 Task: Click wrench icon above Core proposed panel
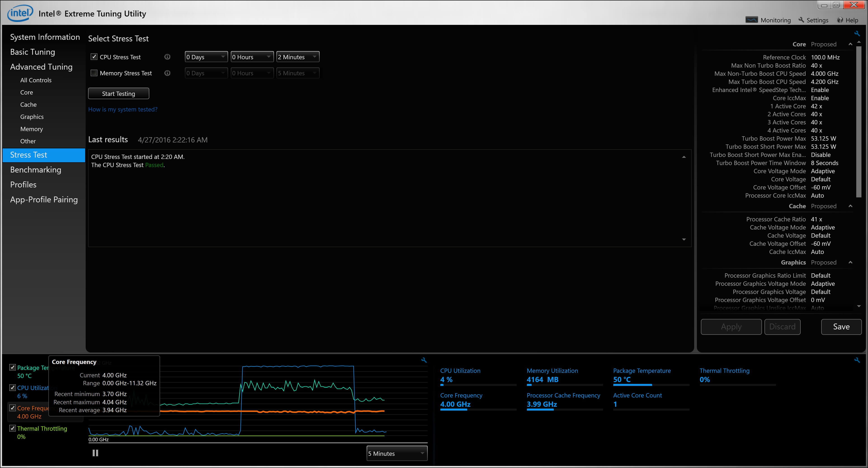click(857, 33)
